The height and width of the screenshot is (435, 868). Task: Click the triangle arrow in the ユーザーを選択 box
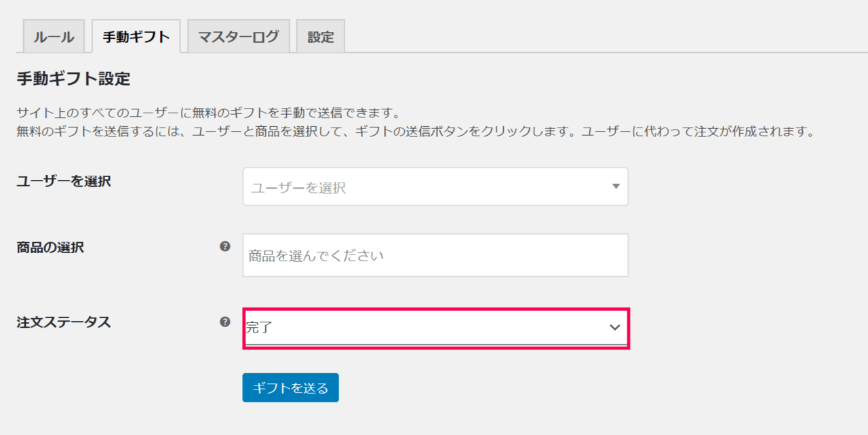616,186
